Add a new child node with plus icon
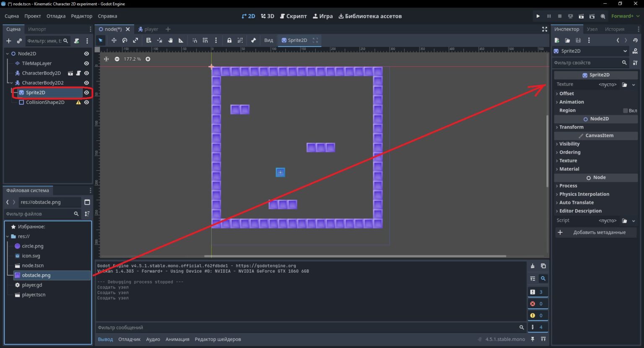The height and width of the screenshot is (348, 644). click(x=8, y=41)
